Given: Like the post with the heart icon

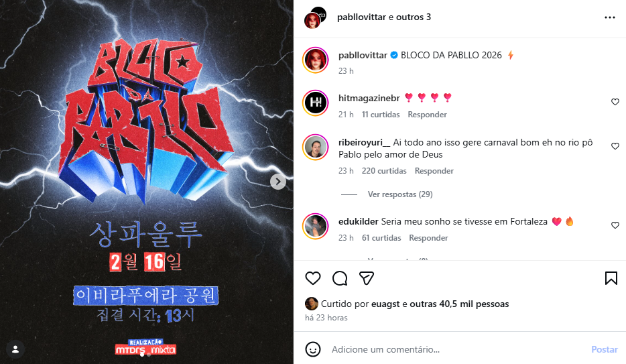Looking at the screenshot, I should point(312,278).
